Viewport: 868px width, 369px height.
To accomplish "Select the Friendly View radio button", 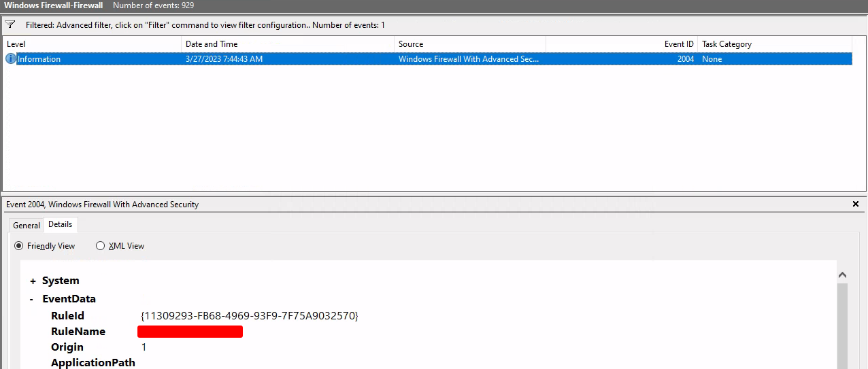I will 19,246.
